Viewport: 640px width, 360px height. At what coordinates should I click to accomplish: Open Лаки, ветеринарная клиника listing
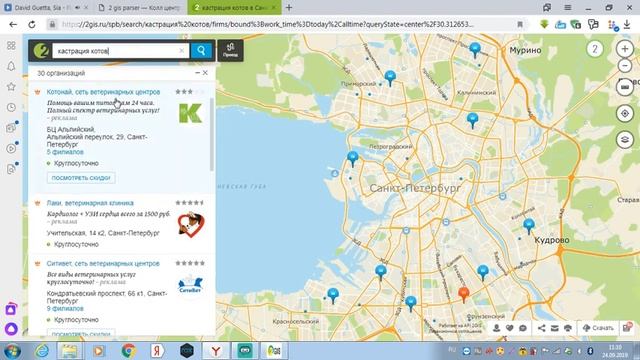(90, 203)
